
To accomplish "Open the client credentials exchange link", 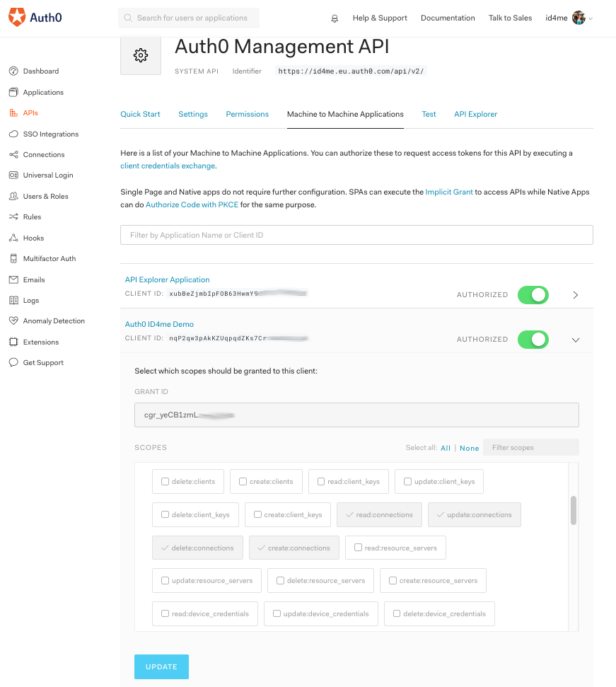I will (x=168, y=166).
